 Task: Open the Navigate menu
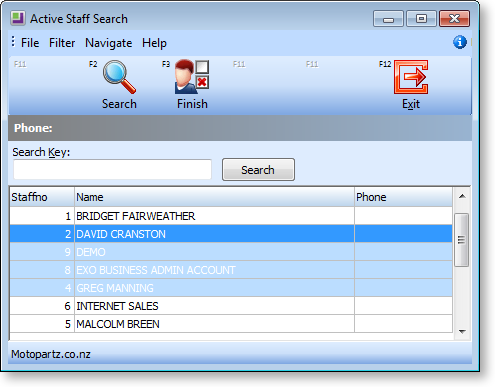[108, 43]
